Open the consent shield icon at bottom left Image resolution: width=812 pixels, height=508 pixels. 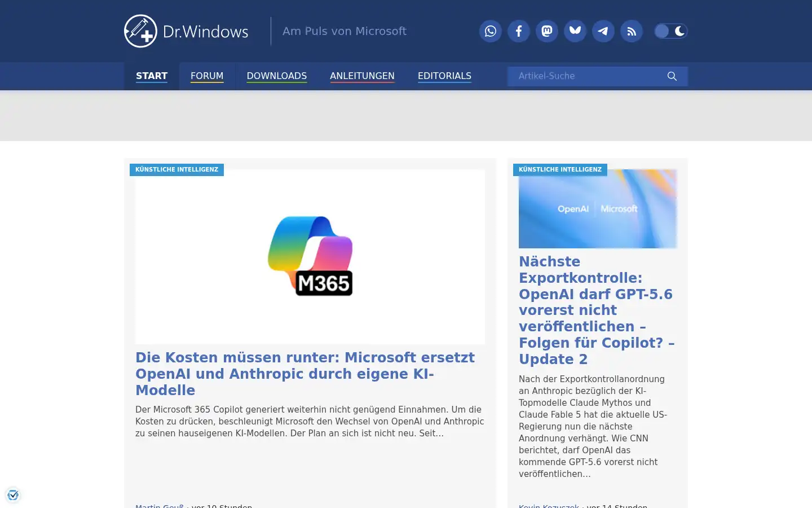13,495
